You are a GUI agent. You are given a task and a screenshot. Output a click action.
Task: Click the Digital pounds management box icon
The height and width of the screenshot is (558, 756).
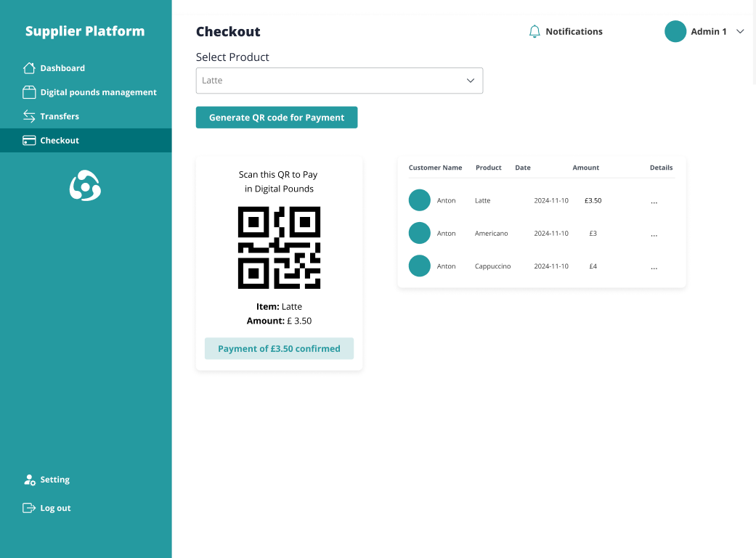tap(29, 92)
